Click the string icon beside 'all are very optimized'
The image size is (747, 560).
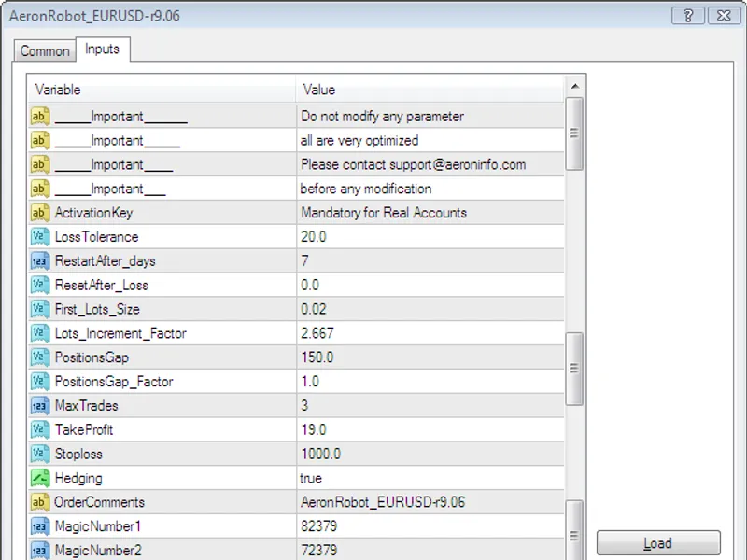(x=40, y=141)
